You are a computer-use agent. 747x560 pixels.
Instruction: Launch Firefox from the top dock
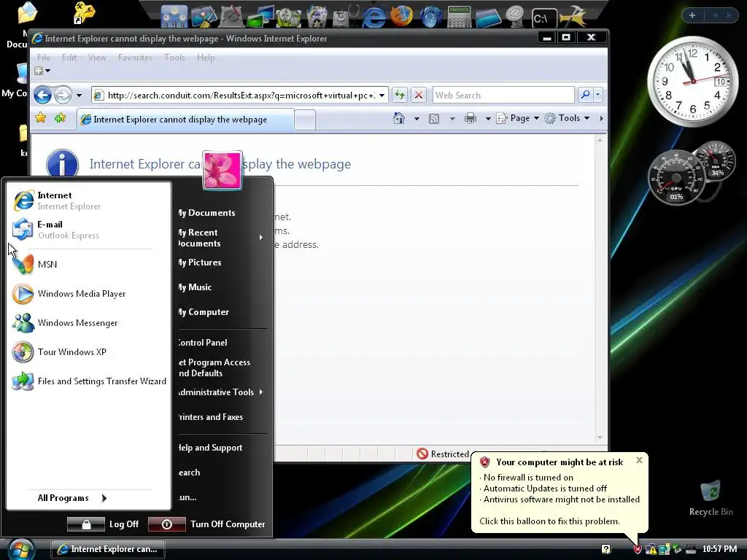(402, 16)
